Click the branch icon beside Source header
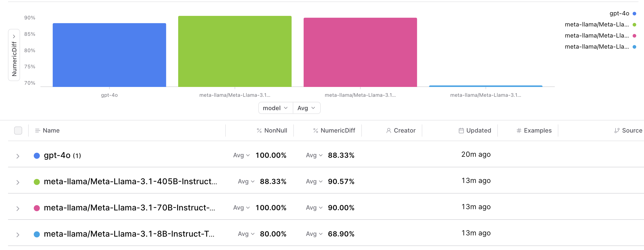 pos(617,131)
